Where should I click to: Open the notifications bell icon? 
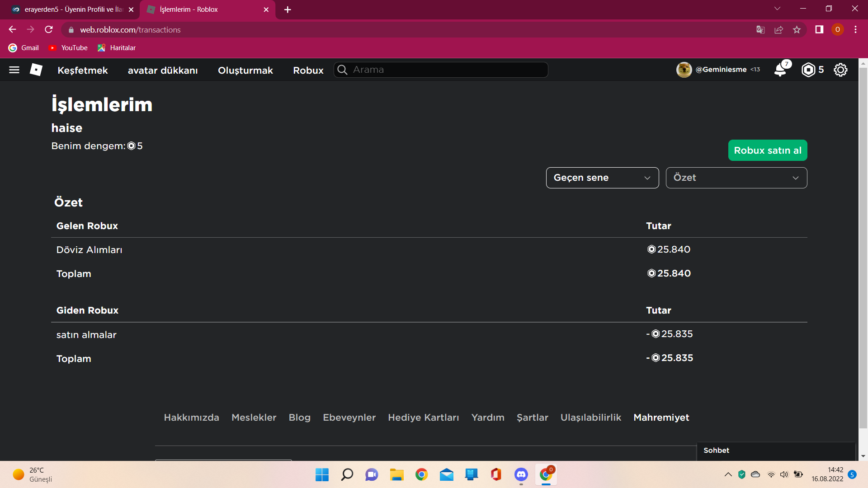[x=780, y=70]
